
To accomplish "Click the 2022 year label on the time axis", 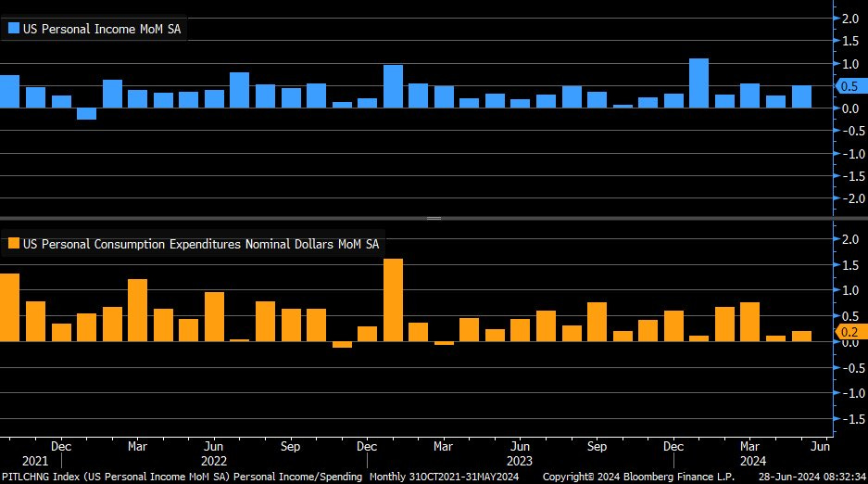I will (214, 461).
